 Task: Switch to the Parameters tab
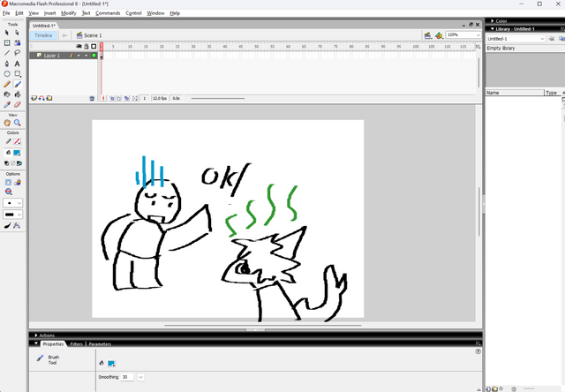pos(100,344)
